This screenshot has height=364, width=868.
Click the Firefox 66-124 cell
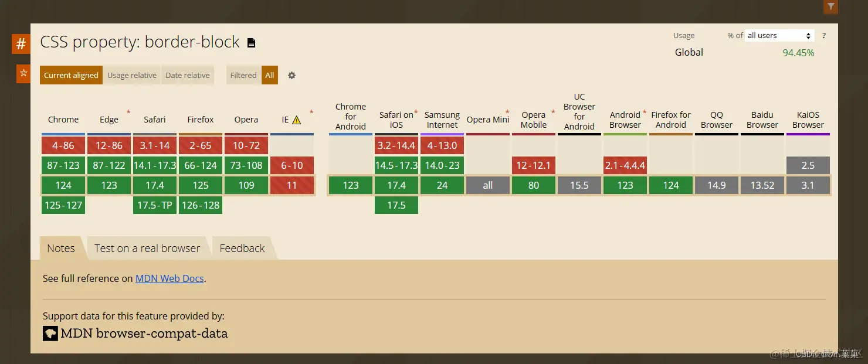[201, 165]
